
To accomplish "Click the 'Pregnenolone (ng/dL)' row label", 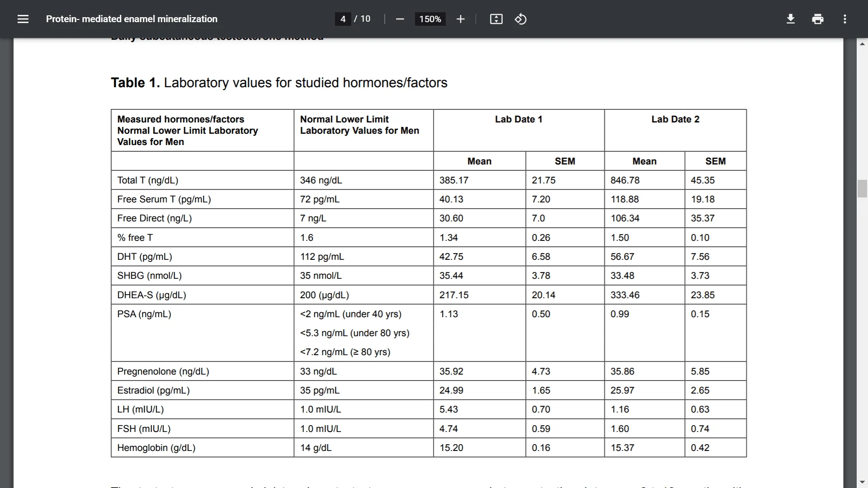I will pos(163,371).
